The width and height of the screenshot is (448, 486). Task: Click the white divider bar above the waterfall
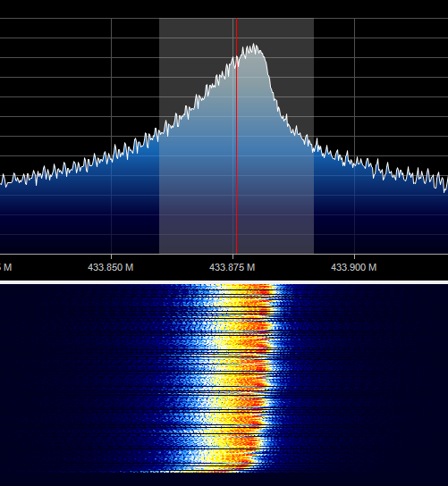tap(224, 282)
